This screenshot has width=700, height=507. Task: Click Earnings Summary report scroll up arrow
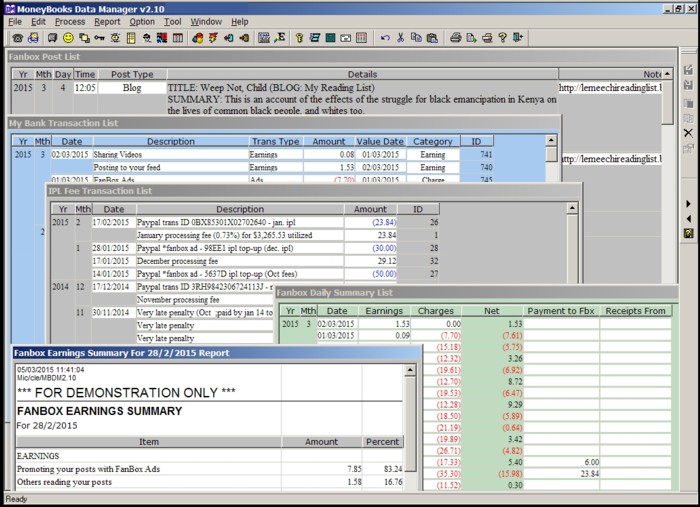[410, 370]
